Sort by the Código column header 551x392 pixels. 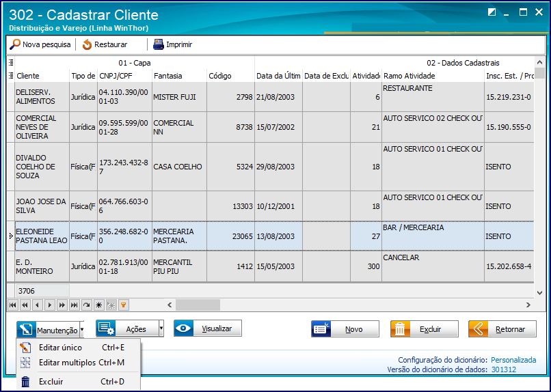(x=231, y=75)
